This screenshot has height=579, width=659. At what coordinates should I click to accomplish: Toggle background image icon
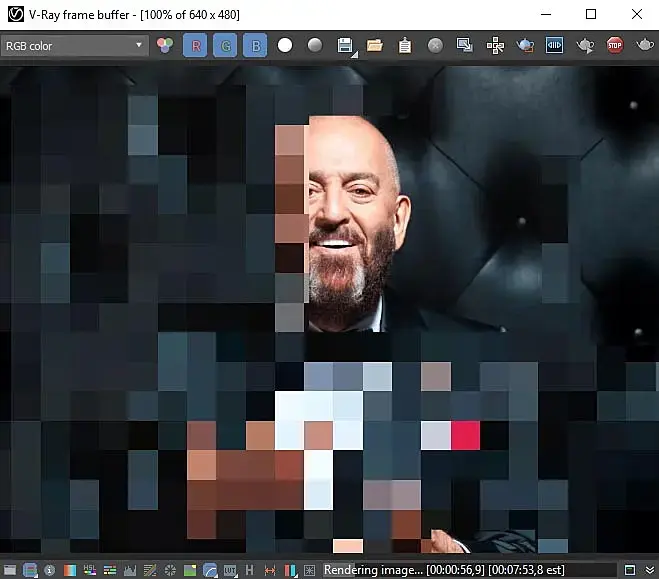click(x=190, y=570)
